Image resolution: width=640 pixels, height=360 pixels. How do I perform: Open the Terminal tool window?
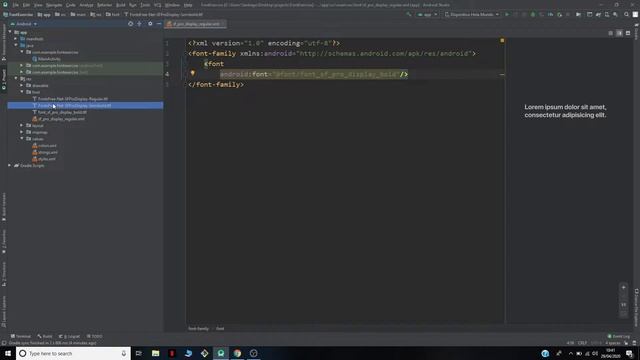[21, 336]
